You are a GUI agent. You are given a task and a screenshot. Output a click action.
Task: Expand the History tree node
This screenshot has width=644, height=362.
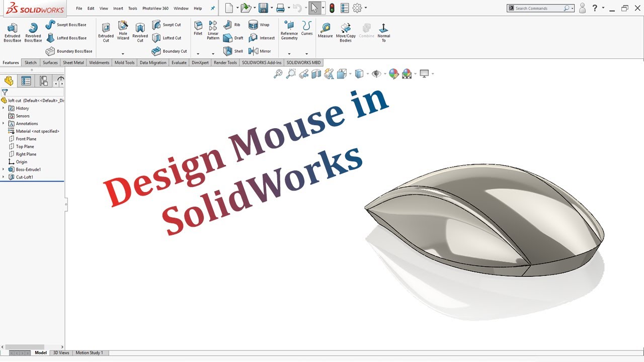point(3,108)
